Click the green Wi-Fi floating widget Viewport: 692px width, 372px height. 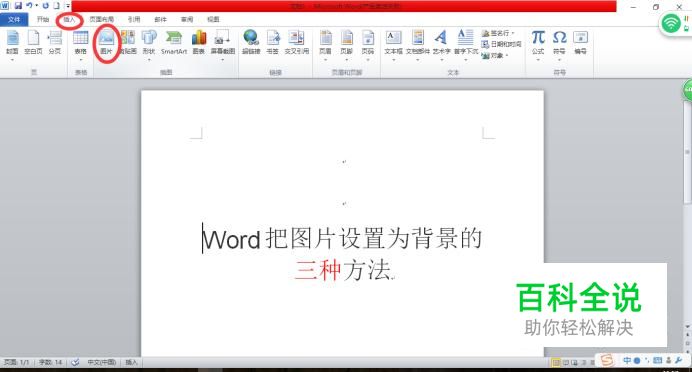[x=671, y=23]
